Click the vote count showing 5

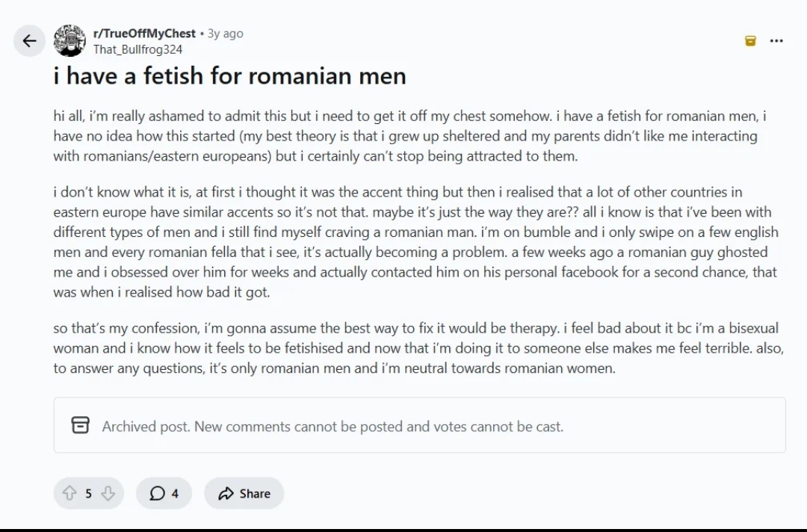tap(88, 493)
